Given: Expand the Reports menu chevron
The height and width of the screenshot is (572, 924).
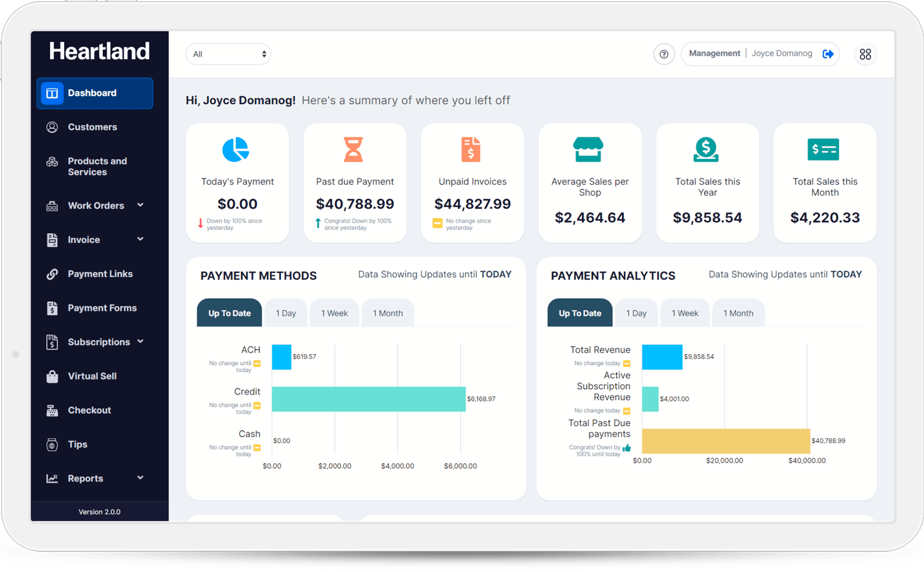Looking at the screenshot, I should (x=140, y=478).
